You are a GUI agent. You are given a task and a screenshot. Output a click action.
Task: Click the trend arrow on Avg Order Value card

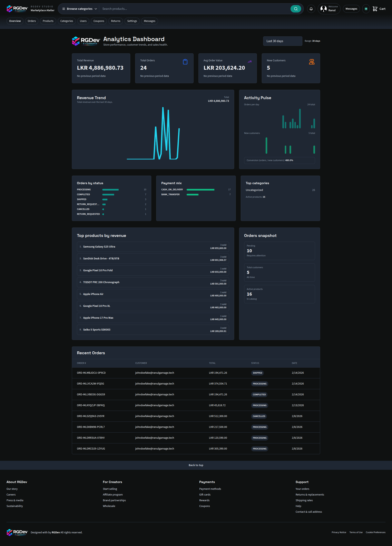click(249, 62)
